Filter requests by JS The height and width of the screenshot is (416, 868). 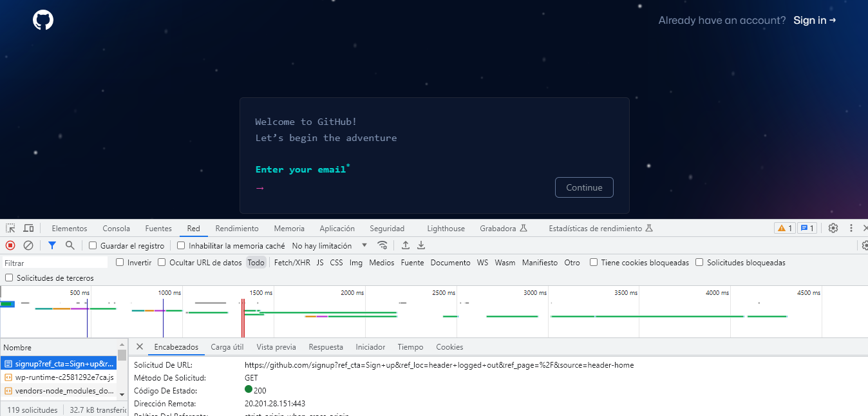point(320,263)
